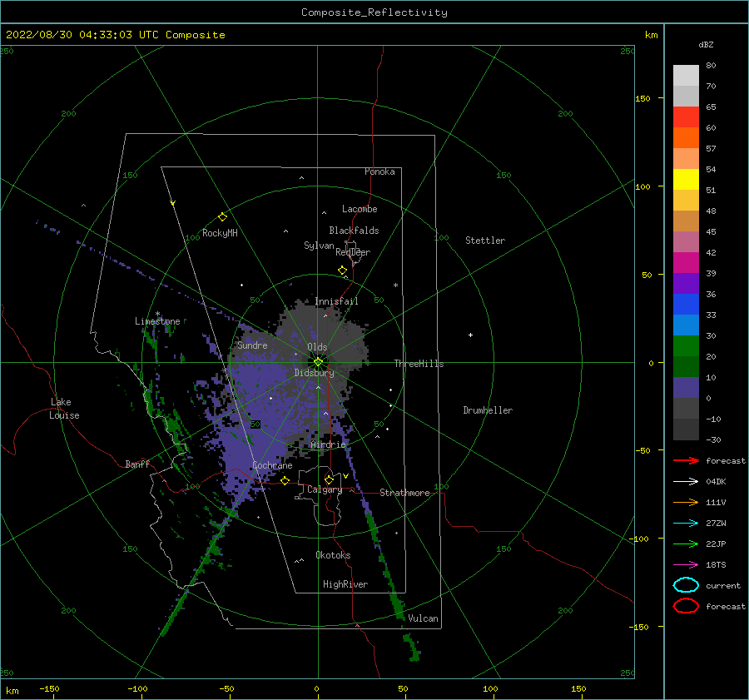The height and width of the screenshot is (700, 749).
Task: Click the asterisk marker above Limestone
Action: click(x=157, y=314)
